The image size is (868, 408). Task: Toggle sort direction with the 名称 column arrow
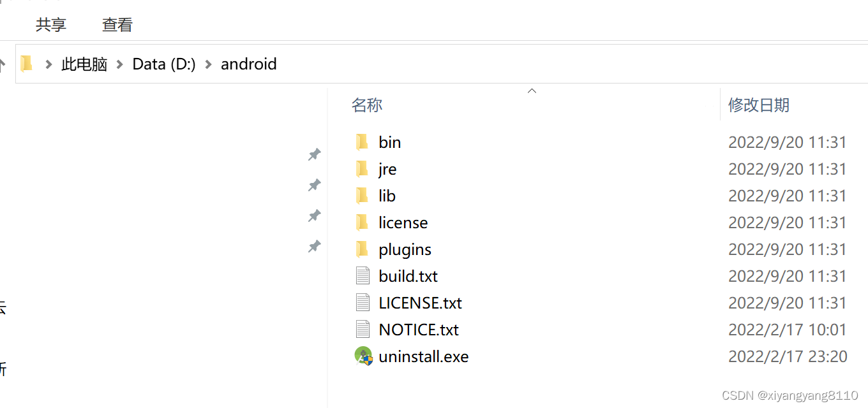click(532, 91)
